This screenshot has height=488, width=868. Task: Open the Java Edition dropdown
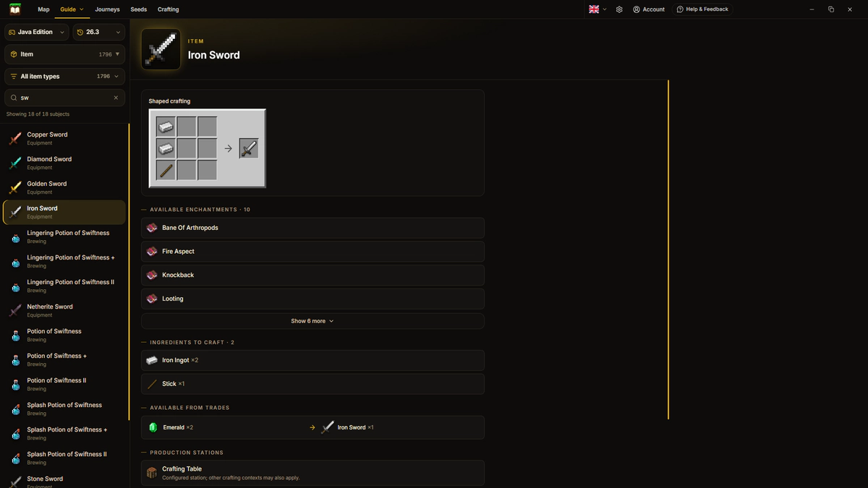pos(37,32)
